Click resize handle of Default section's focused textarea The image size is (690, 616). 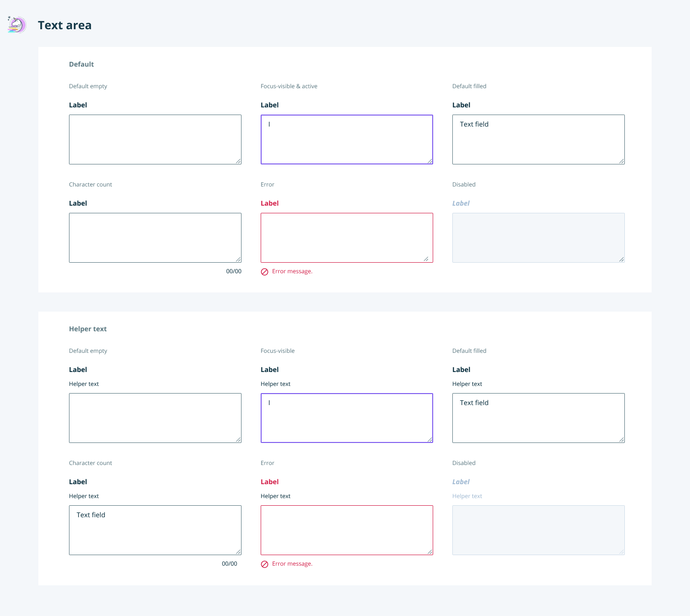tap(430, 161)
